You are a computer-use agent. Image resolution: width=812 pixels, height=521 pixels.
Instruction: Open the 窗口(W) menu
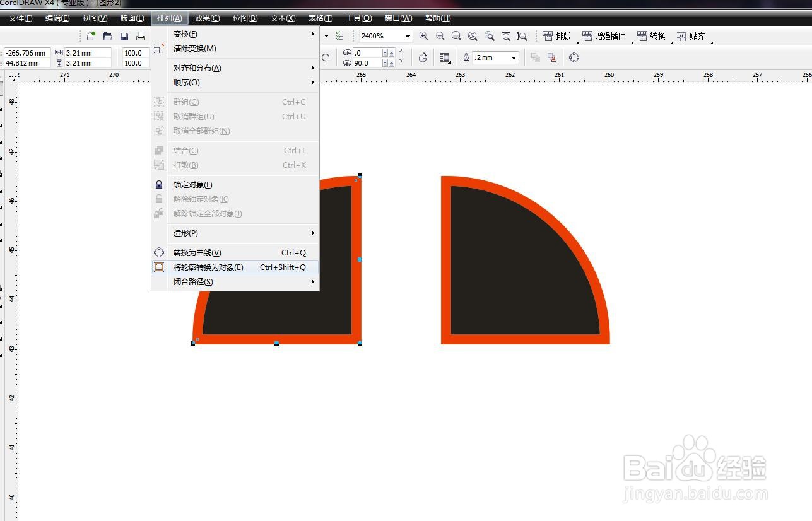[x=399, y=18]
